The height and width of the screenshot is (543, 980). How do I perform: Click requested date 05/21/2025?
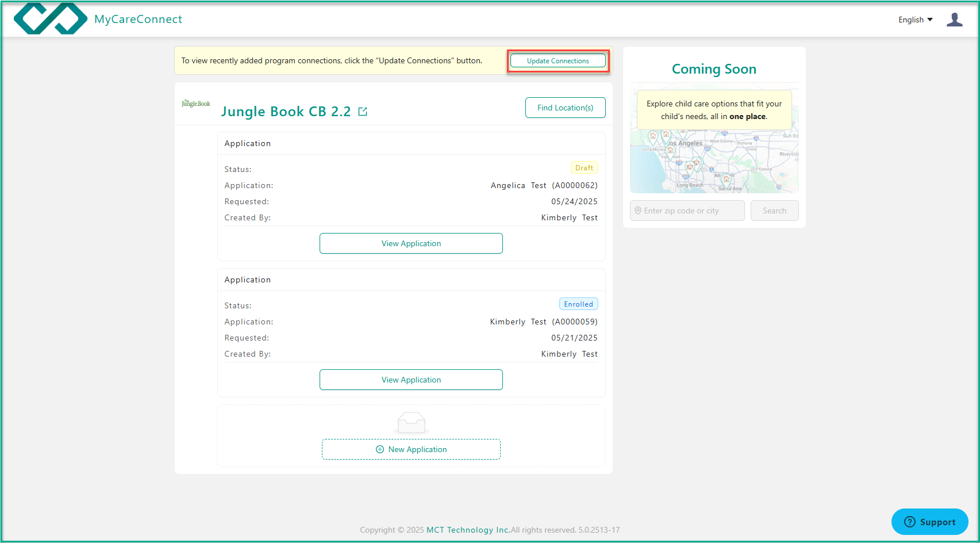coord(574,338)
